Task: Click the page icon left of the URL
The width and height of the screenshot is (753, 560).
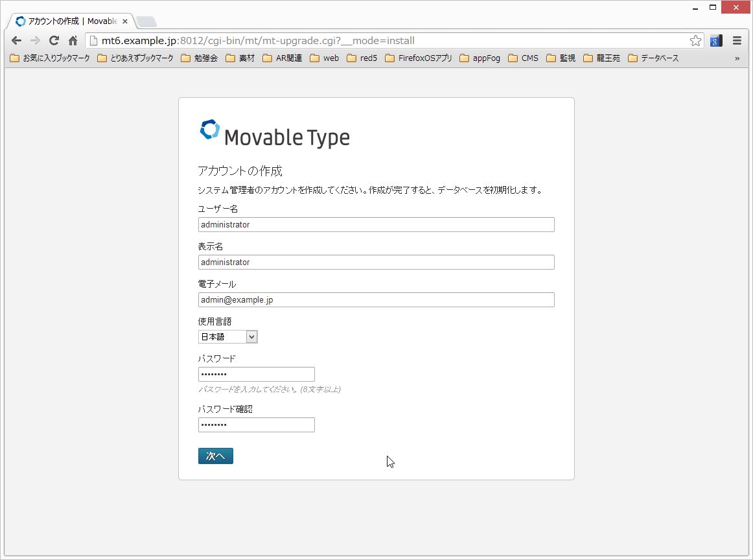Action: pos(94,41)
